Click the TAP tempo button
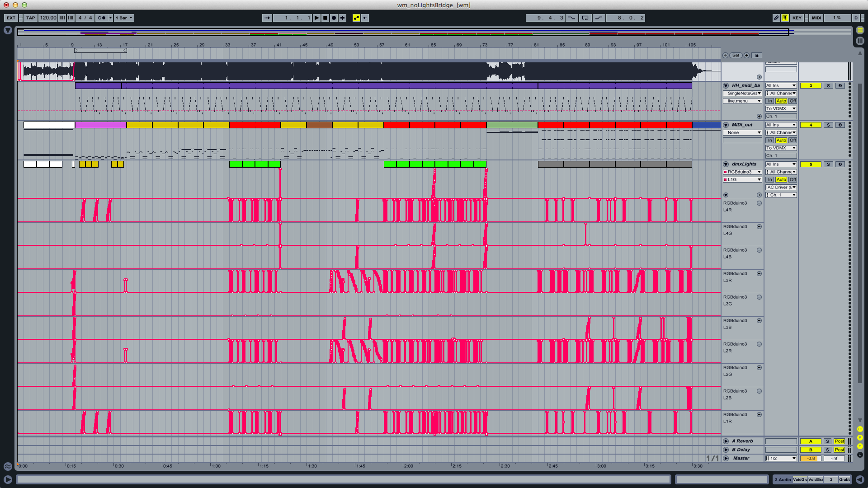This screenshot has width=868, height=488. [x=30, y=18]
